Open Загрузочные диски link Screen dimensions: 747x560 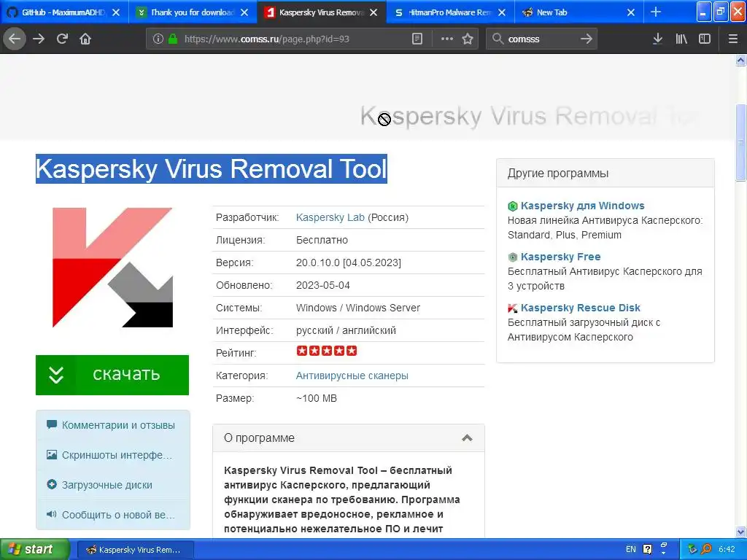pyautogui.click(x=107, y=485)
